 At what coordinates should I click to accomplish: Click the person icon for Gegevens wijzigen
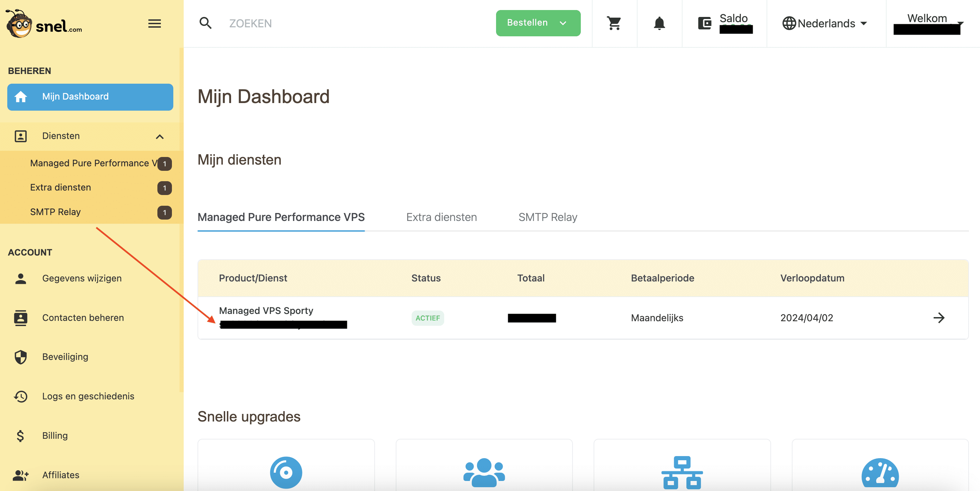pos(20,278)
